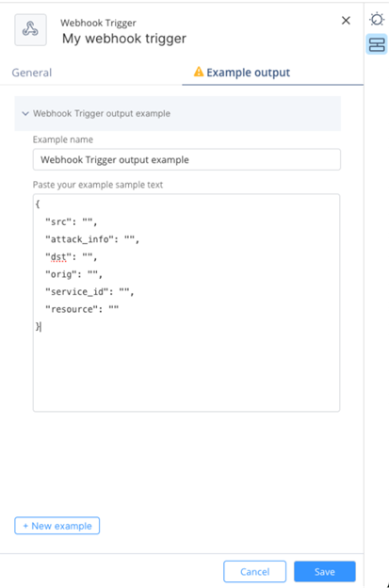Image resolution: width=389 pixels, height=588 pixels.
Task: Click the webhook trigger icon in the header
Action: pos(30,30)
